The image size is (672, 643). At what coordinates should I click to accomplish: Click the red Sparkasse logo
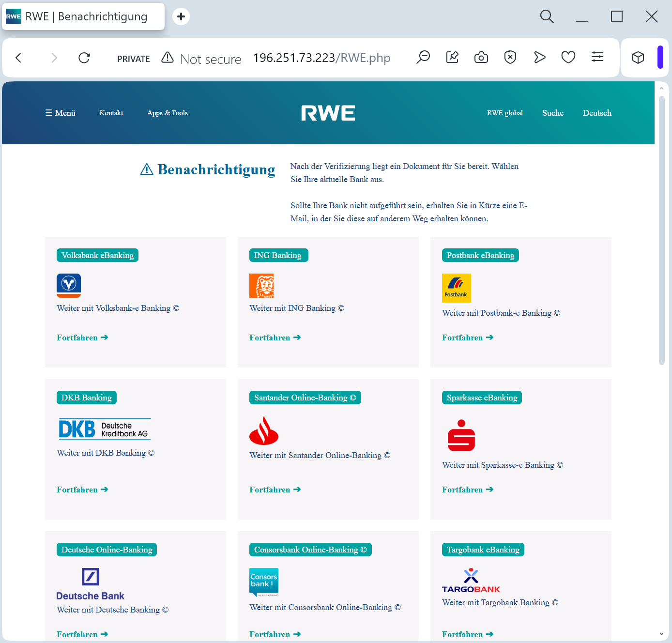[x=461, y=435]
